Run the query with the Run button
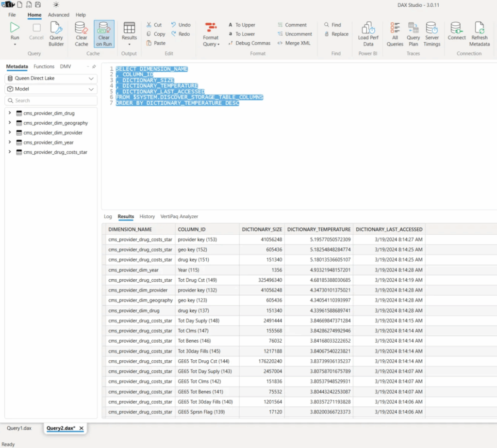 tap(15, 31)
